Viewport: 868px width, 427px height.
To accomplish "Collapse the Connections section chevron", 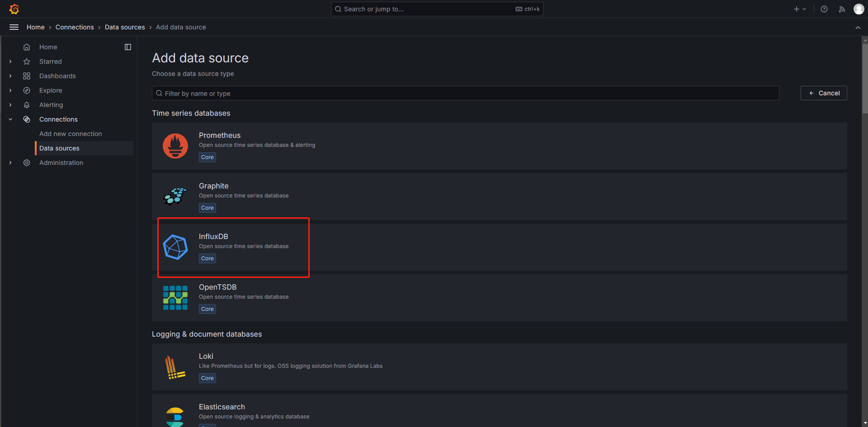I will pyautogui.click(x=10, y=119).
